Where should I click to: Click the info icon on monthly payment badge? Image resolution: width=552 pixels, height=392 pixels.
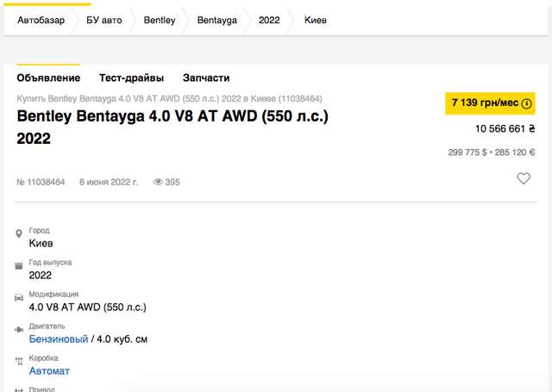pos(527,103)
